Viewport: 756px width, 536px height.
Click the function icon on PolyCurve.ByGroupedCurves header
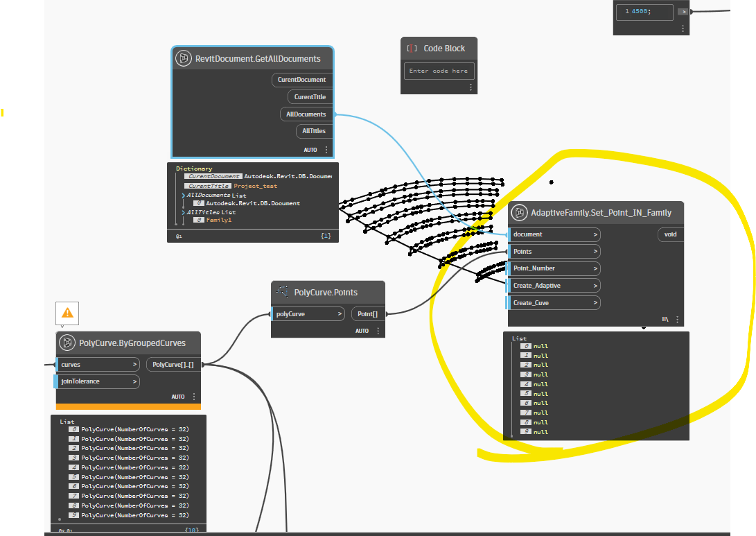[x=69, y=342]
